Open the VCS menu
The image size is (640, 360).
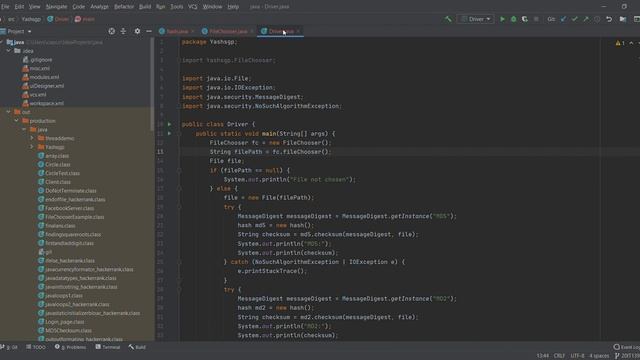point(193,7)
